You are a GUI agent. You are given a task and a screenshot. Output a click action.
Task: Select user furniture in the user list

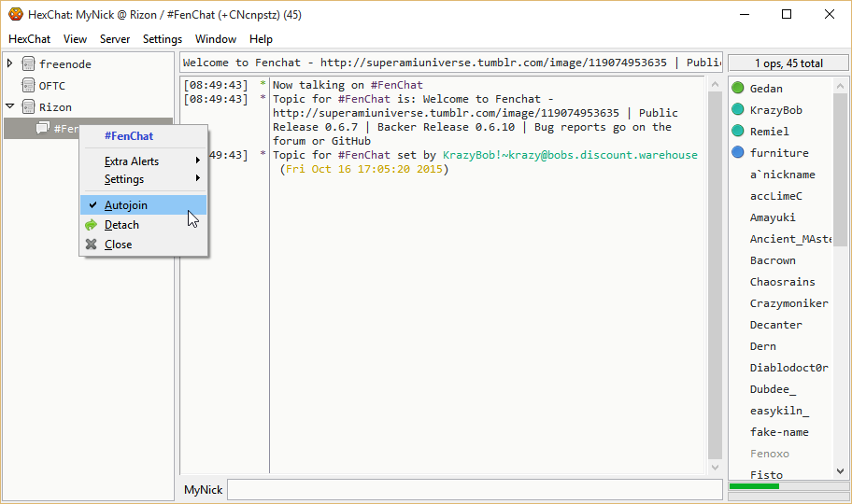(779, 153)
